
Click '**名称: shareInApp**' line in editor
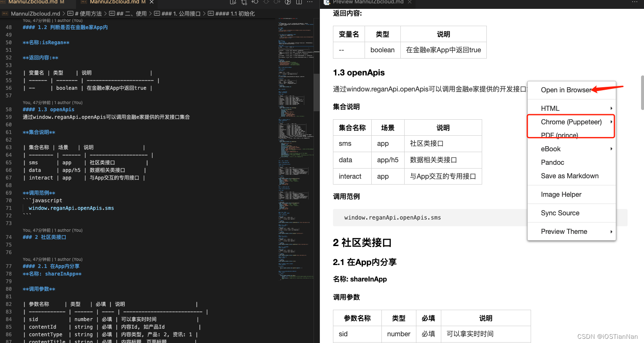(x=52, y=274)
